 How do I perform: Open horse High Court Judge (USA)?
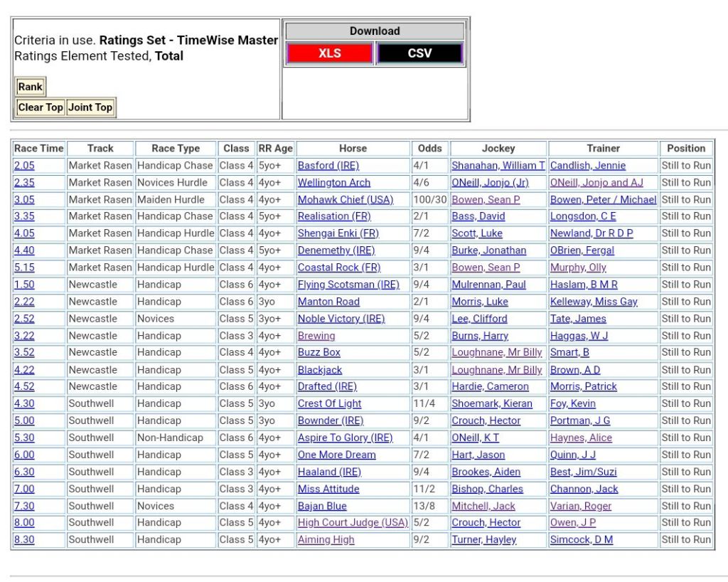(x=353, y=523)
